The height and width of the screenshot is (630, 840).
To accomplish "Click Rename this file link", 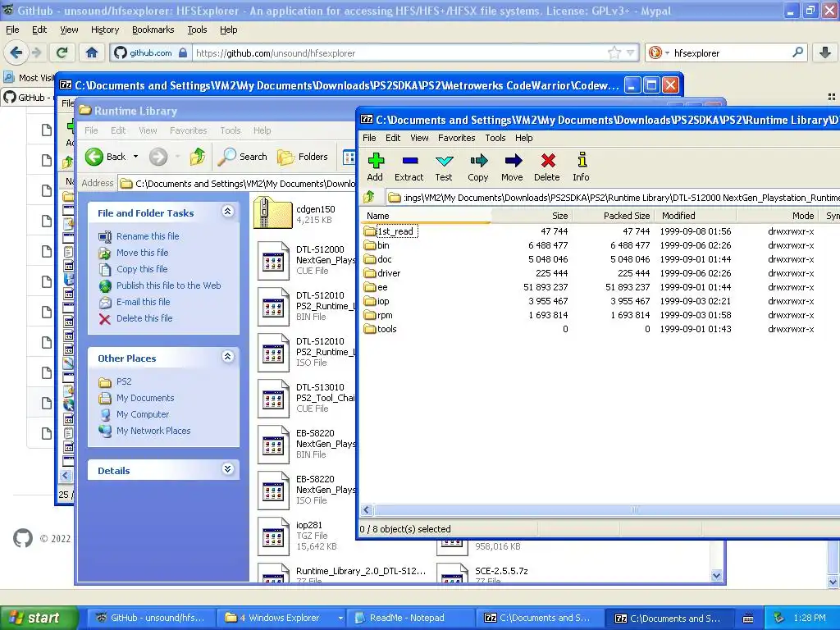I will pos(148,236).
